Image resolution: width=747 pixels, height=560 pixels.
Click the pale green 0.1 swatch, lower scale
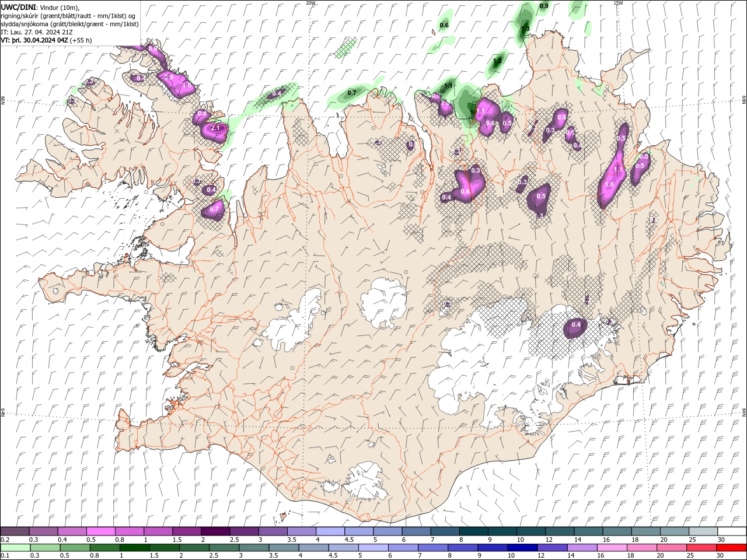[x=15, y=548]
